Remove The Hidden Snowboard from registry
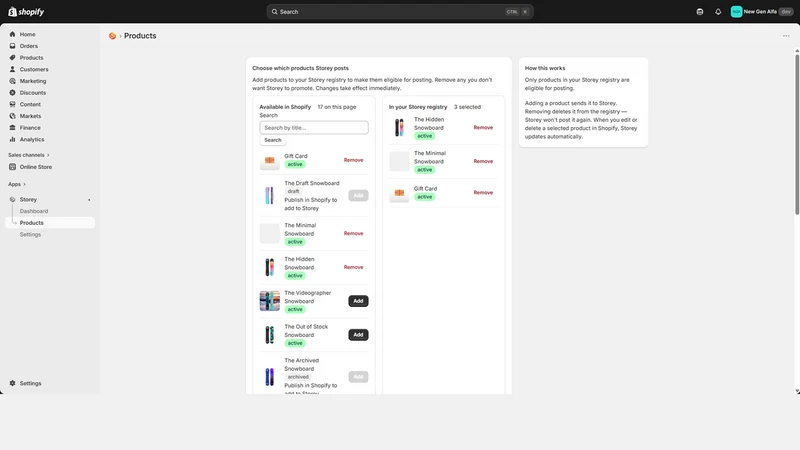800x450 pixels. click(x=483, y=128)
